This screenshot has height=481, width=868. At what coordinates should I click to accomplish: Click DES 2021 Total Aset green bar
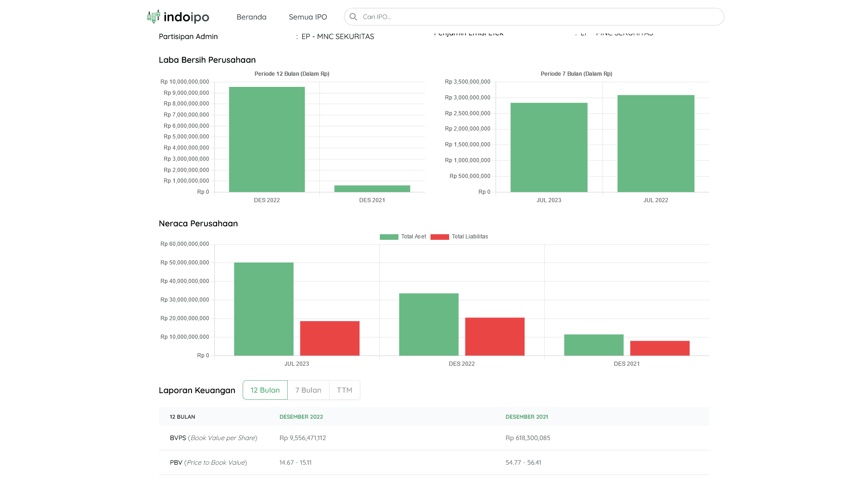pyautogui.click(x=594, y=345)
